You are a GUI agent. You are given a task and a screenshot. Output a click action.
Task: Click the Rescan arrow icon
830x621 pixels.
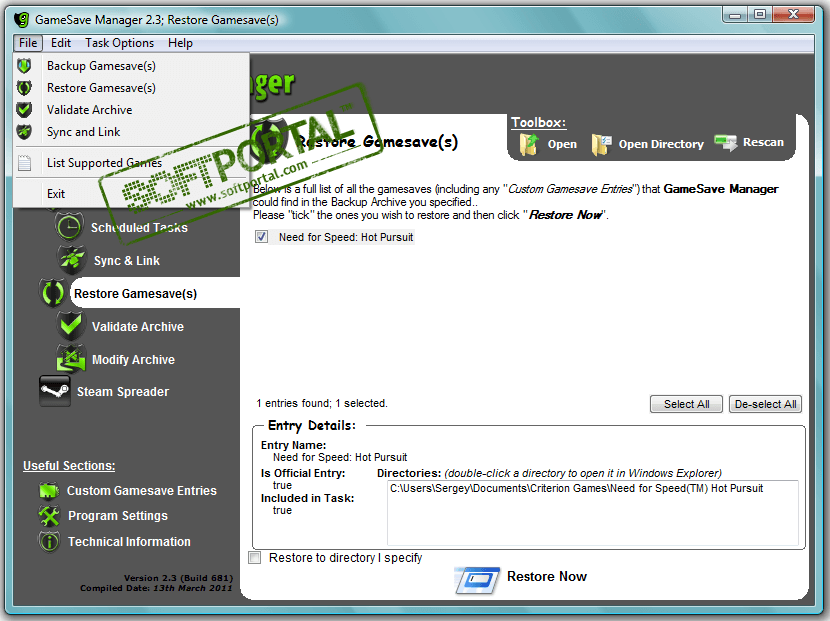coord(726,142)
